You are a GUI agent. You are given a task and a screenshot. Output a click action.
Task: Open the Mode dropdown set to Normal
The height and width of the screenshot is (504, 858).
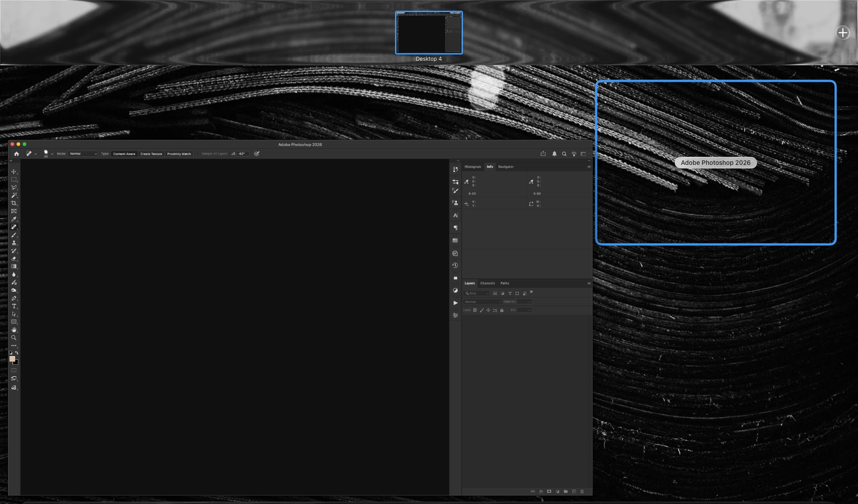coord(83,154)
